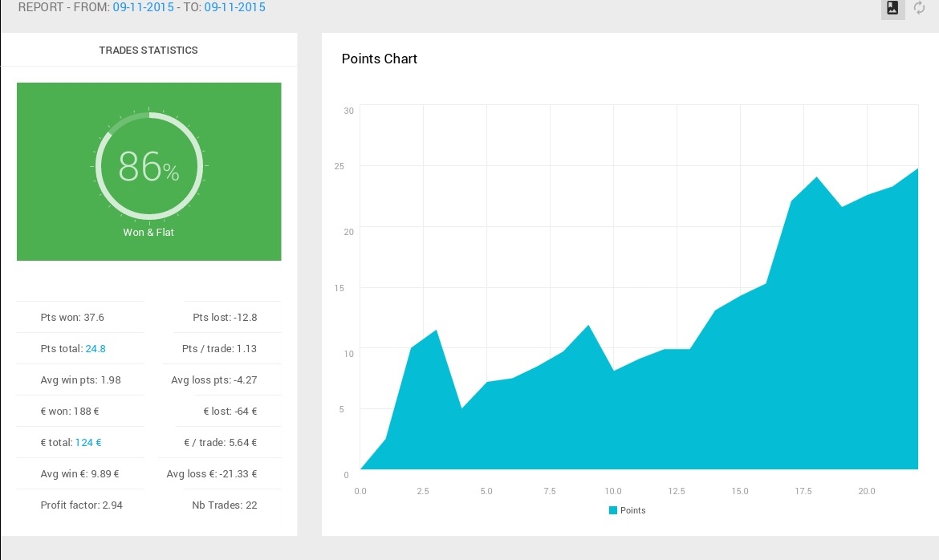
Task: Select the Avg win €: 9.89 € entry
Action: [x=79, y=474]
